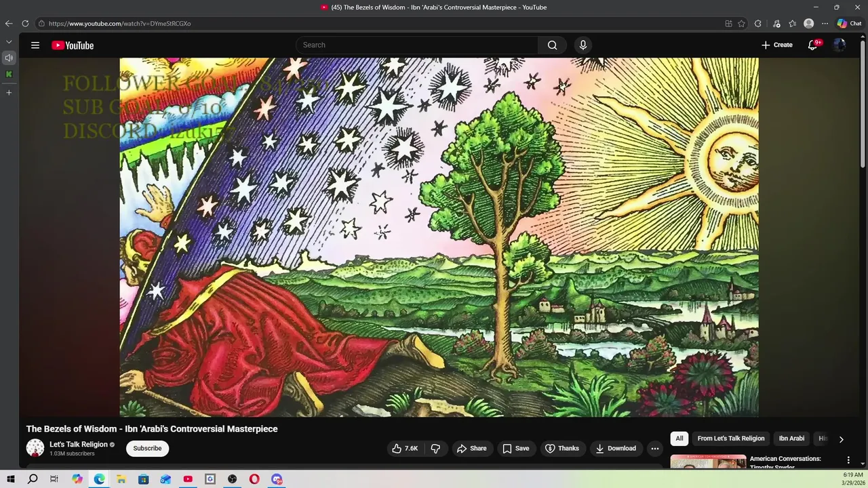This screenshot has width=868, height=488.
Task: Download the video
Action: [x=615, y=448]
